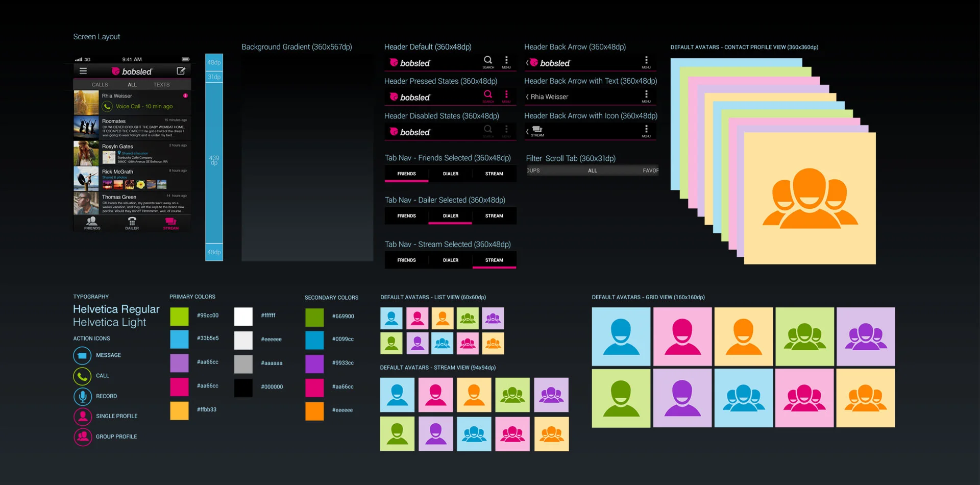
Task: Select ALL tab in phone mockup filter
Action: [x=132, y=85]
